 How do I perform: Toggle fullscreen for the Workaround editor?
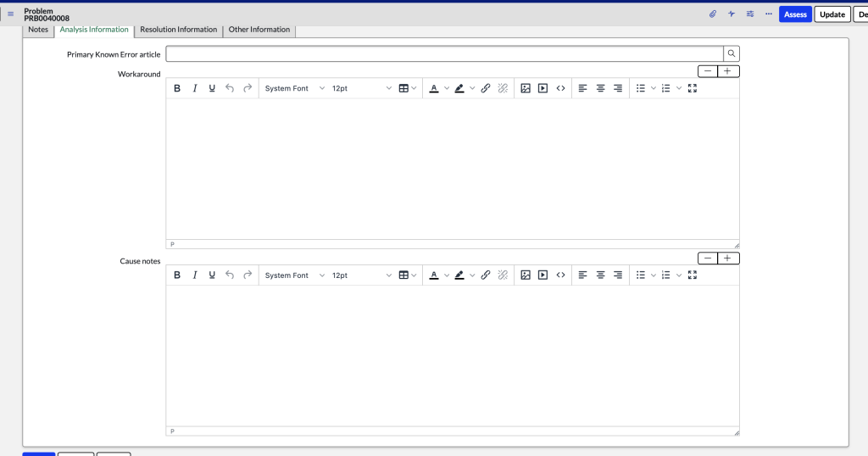tap(693, 88)
